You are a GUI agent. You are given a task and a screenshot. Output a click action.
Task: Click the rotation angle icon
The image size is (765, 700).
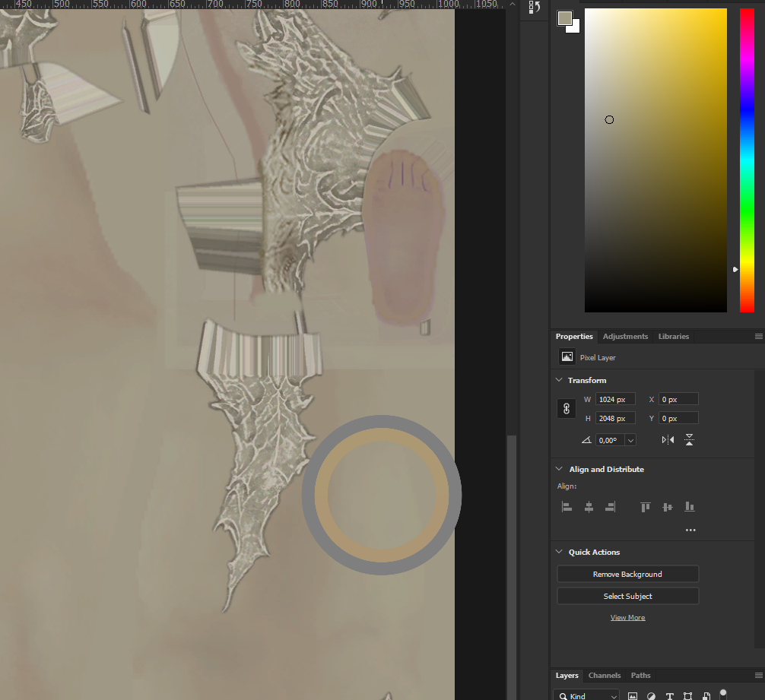pos(586,440)
